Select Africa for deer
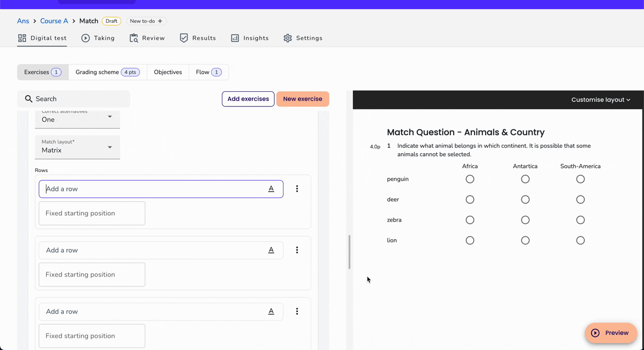This screenshot has width=644, height=350. point(470,199)
